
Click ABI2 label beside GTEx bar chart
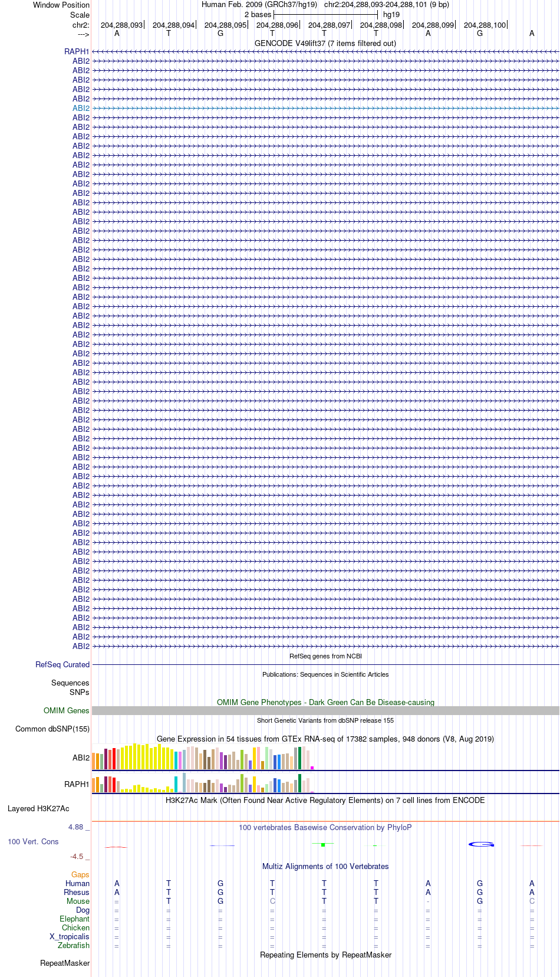tap(81, 758)
